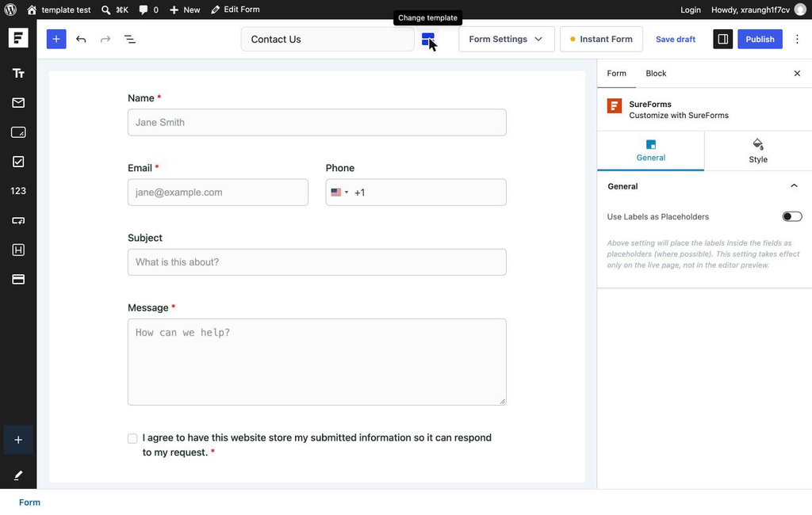Close the settings sidebar
Screen dimensions: 812x515
click(x=797, y=74)
